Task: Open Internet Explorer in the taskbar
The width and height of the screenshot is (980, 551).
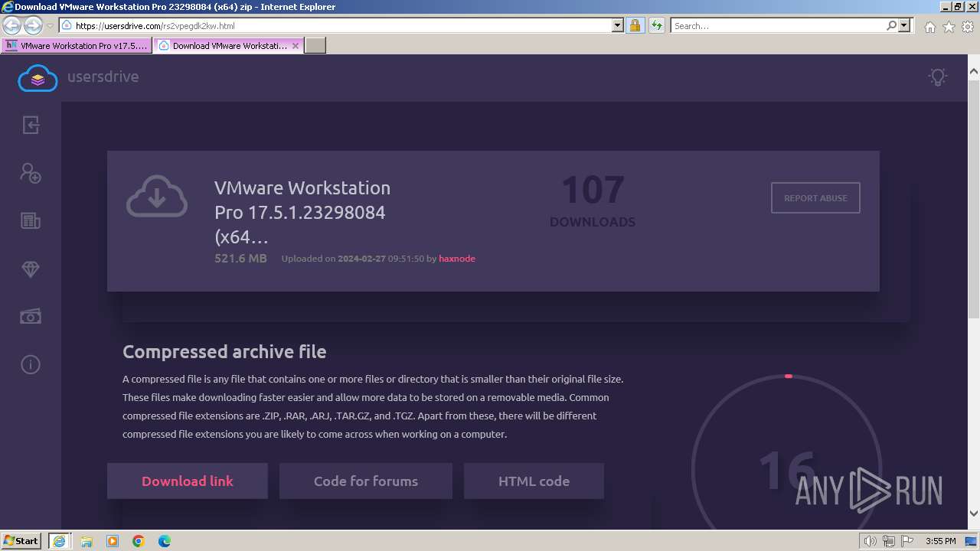Action: 60,540
